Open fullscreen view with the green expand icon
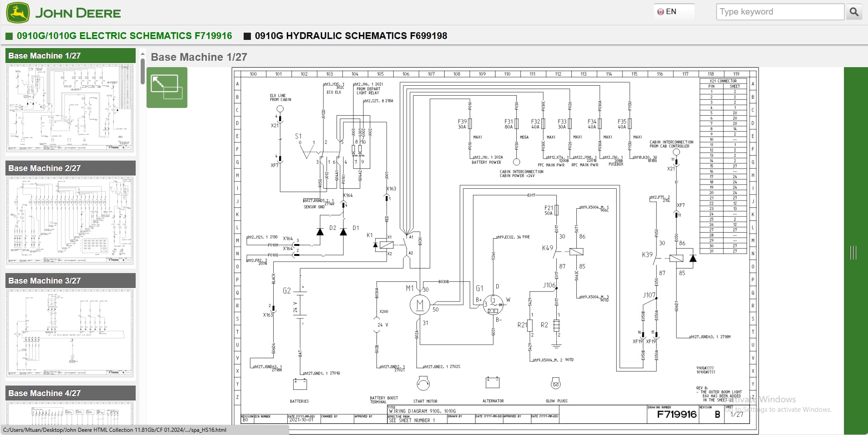868x435 pixels. click(x=167, y=88)
